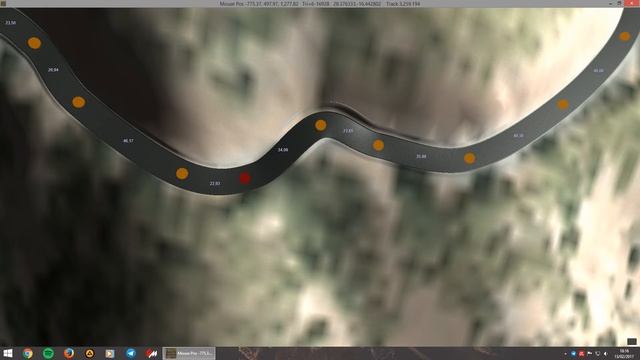Open the media player taskbar icon
The width and height of the screenshot is (640, 360).
tap(110, 353)
